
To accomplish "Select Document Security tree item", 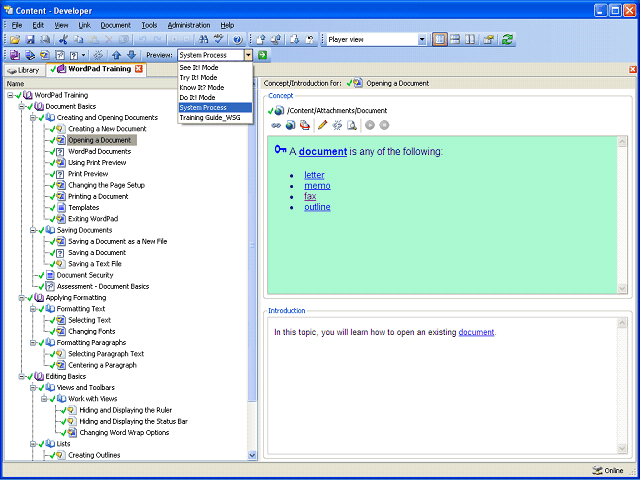I will click(85, 275).
